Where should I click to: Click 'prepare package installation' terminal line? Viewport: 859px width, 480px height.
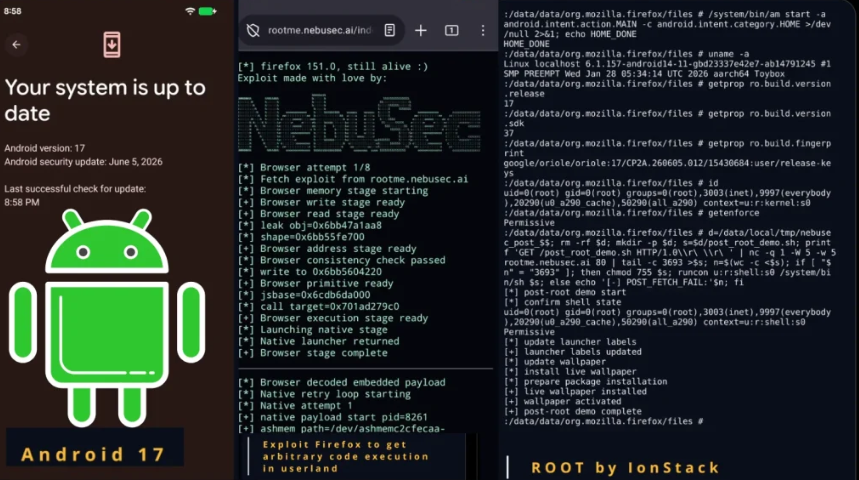pyautogui.click(x=585, y=381)
